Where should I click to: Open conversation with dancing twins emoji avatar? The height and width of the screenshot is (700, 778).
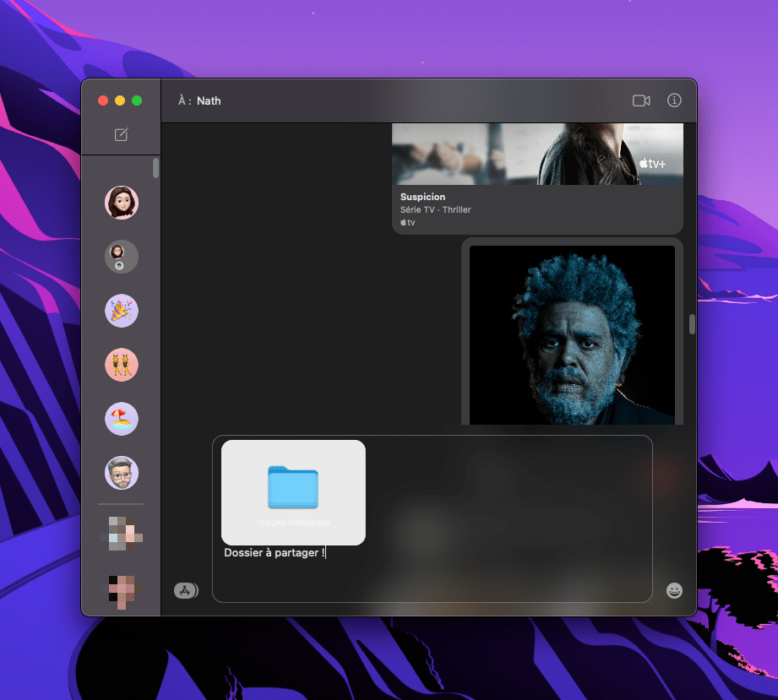pos(122,365)
